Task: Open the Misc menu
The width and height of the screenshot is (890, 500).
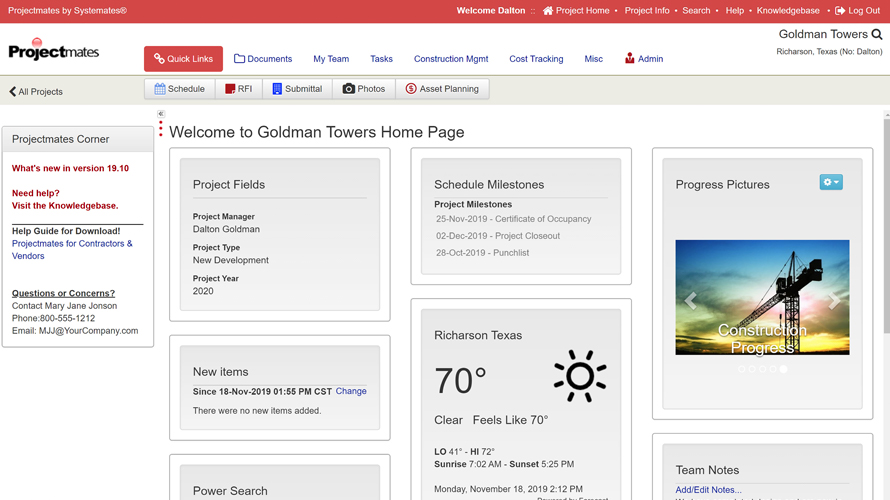Action: (593, 58)
